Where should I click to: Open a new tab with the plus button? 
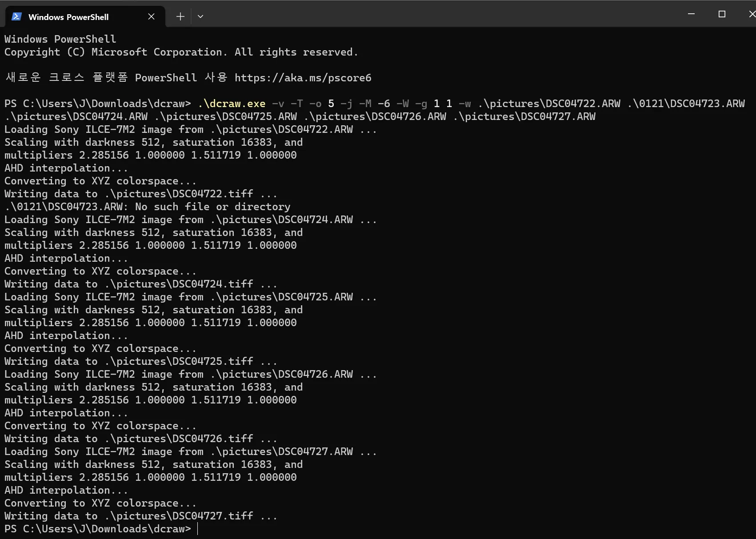click(180, 17)
